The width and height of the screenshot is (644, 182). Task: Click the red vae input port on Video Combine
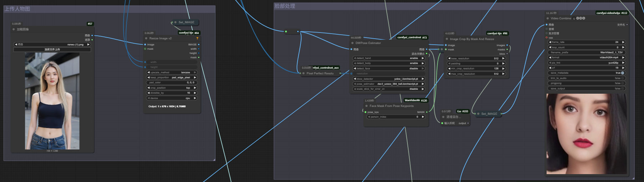tap(547, 38)
